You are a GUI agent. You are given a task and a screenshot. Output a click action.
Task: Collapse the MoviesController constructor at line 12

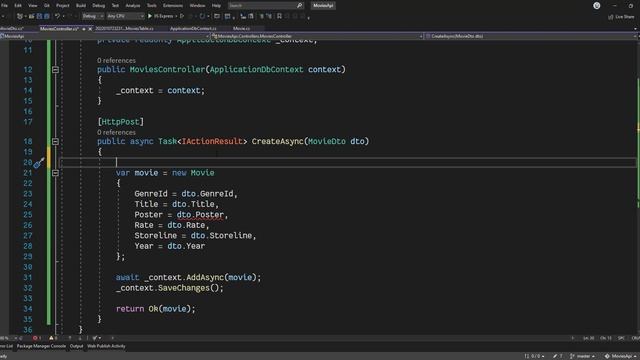56,70
